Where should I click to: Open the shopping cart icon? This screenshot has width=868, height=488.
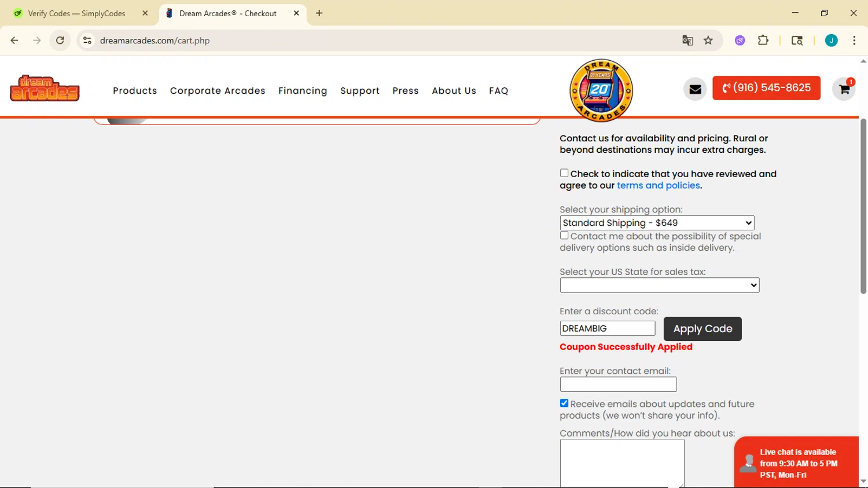click(844, 89)
